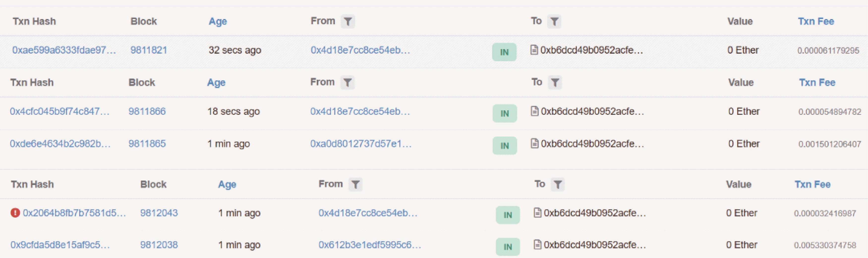This screenshot has height=258, width=868.
Task: Open the To filter in the top table
Action: click(x=554, y=22)
